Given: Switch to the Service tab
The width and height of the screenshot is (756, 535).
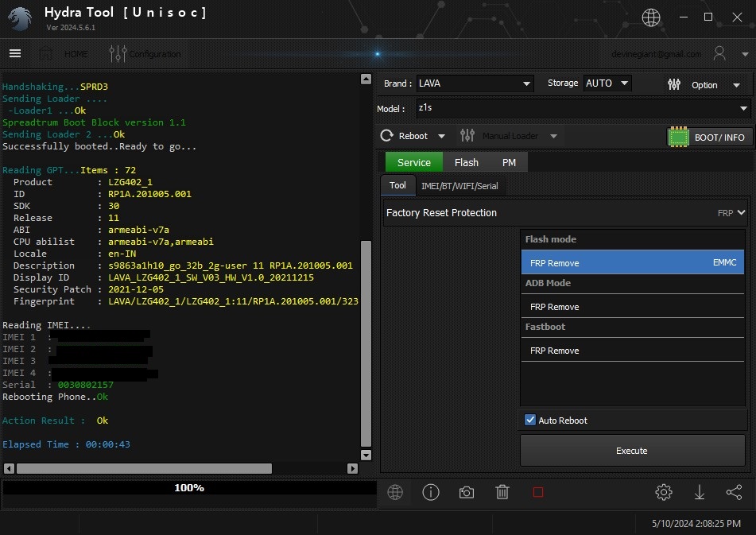Looking at the screenshot, I should (413, 162).
